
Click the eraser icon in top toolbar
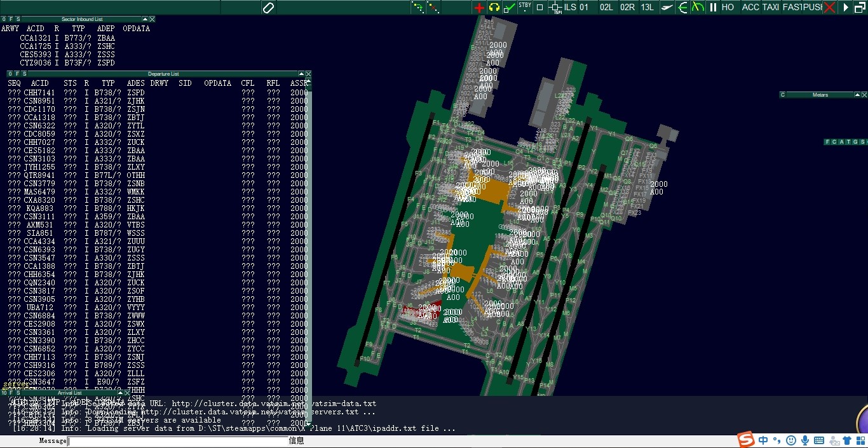tap(268, 8)
